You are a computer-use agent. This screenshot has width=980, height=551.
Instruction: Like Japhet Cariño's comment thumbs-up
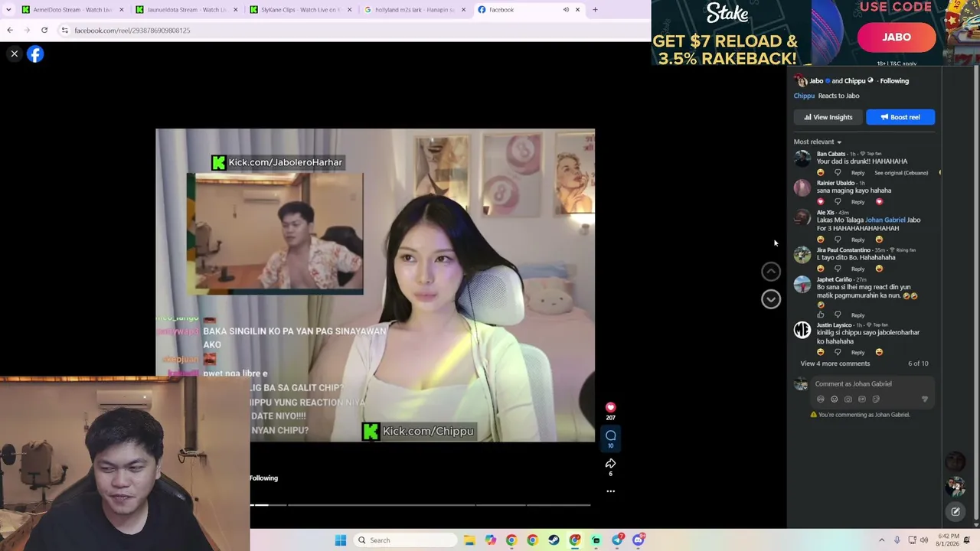coord(821,315)
